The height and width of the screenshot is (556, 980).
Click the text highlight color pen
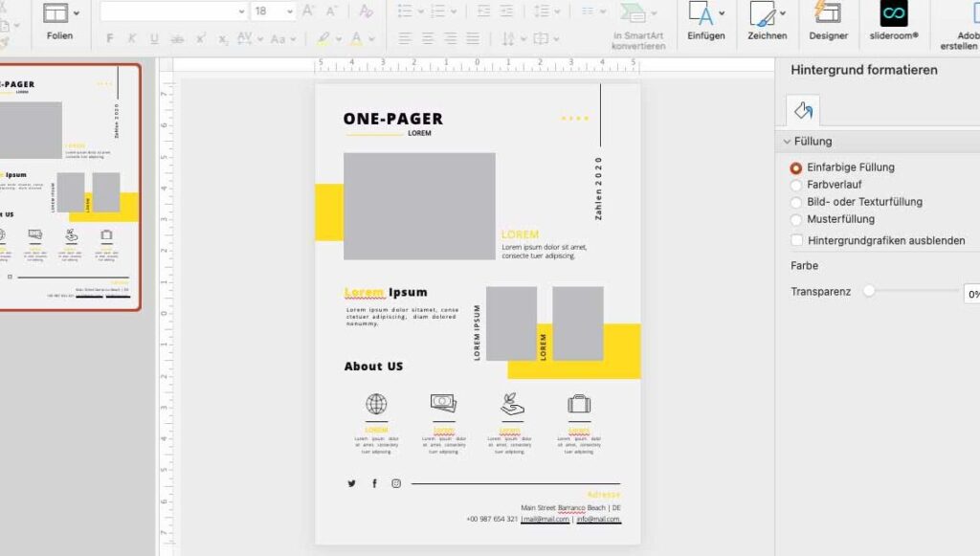[x=323, y=39]
